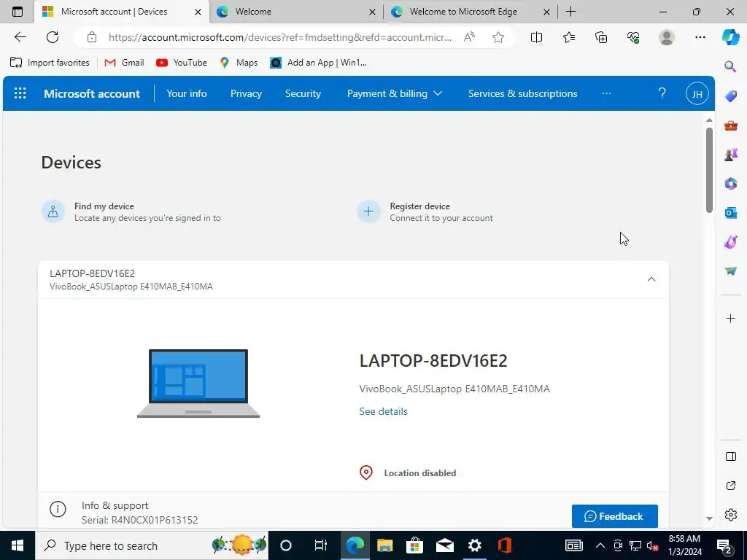Open Add an App bookmark

point(318,63)
